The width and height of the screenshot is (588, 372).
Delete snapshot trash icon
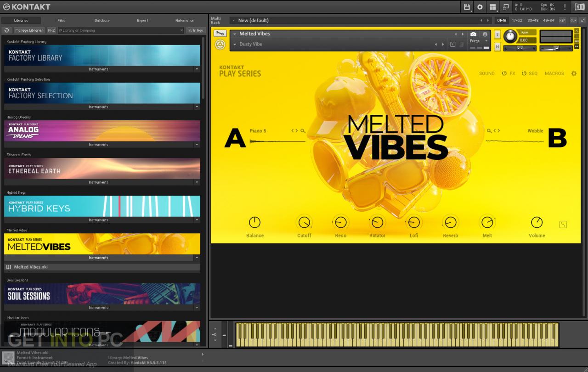(x=461, y=44)
